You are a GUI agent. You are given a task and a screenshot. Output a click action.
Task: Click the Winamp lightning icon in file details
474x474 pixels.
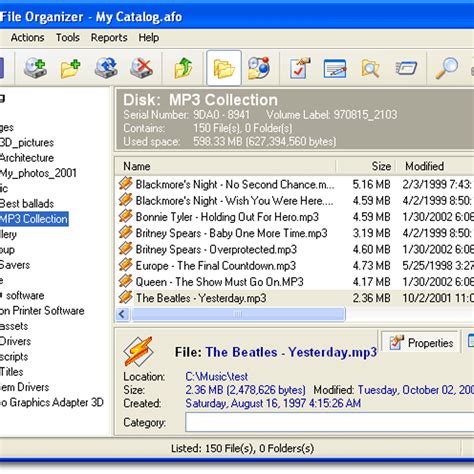pos(138,351)
